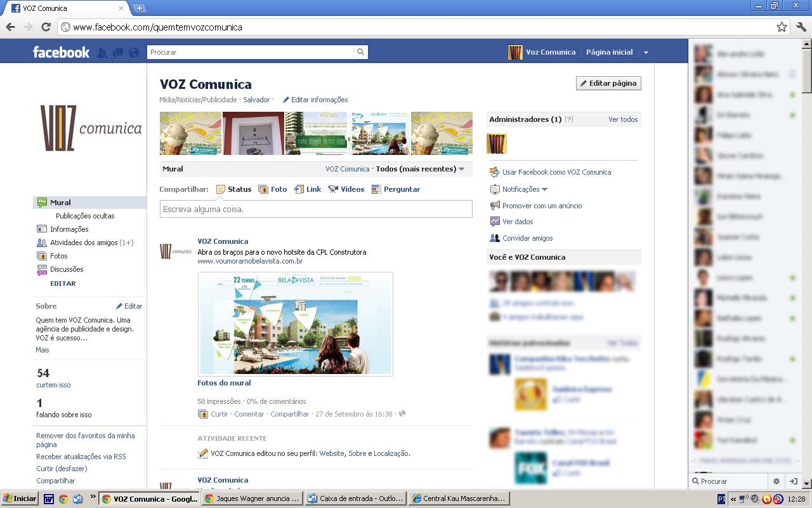
Task: Click Compartilhar on the post
Action: pyautogui.click(x=290, y=414)
